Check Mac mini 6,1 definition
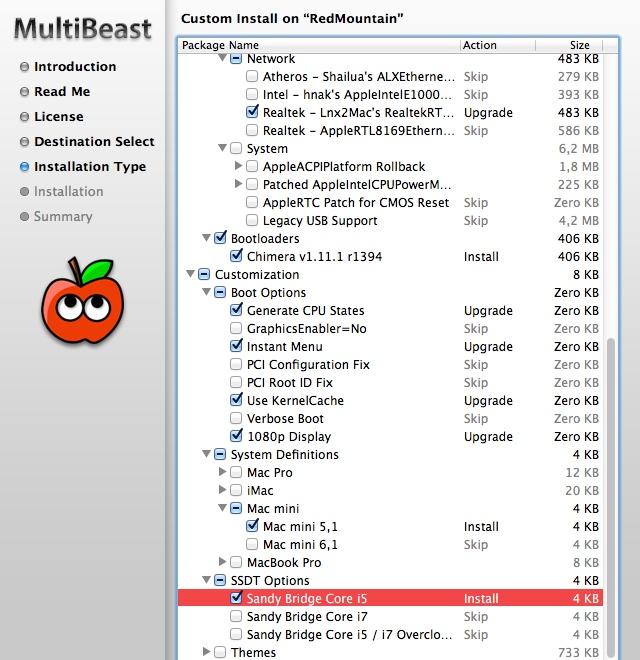 (252, 544)
